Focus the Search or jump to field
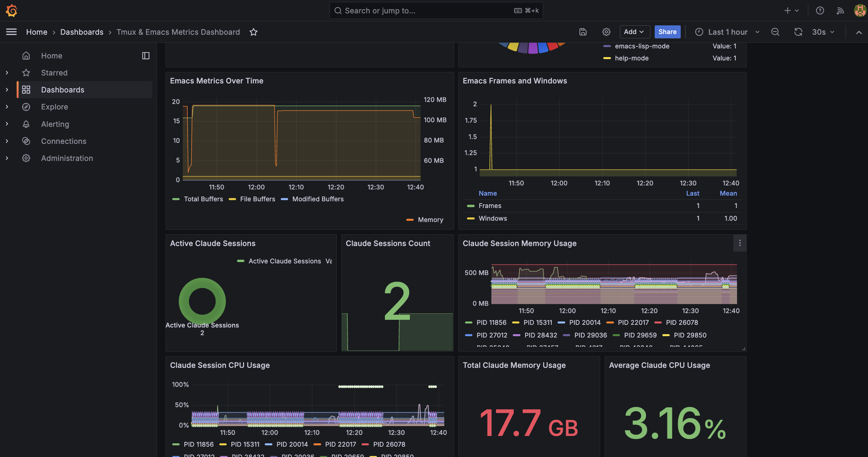This screenshot has height=457, width=868. tap(436, 11)
